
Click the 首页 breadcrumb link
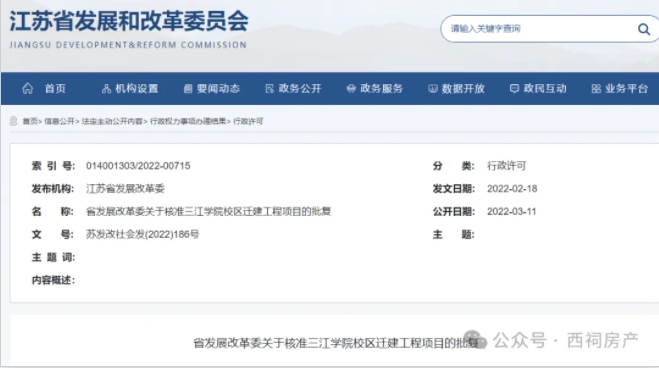click(x=30, y=121)
